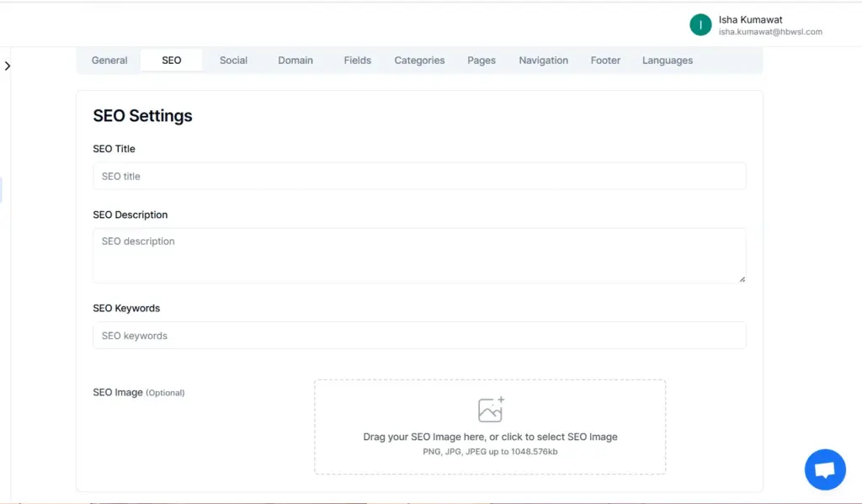Switch to the Footer tab
The width and height of the screenshot is (862, 504).
point(604,60)
